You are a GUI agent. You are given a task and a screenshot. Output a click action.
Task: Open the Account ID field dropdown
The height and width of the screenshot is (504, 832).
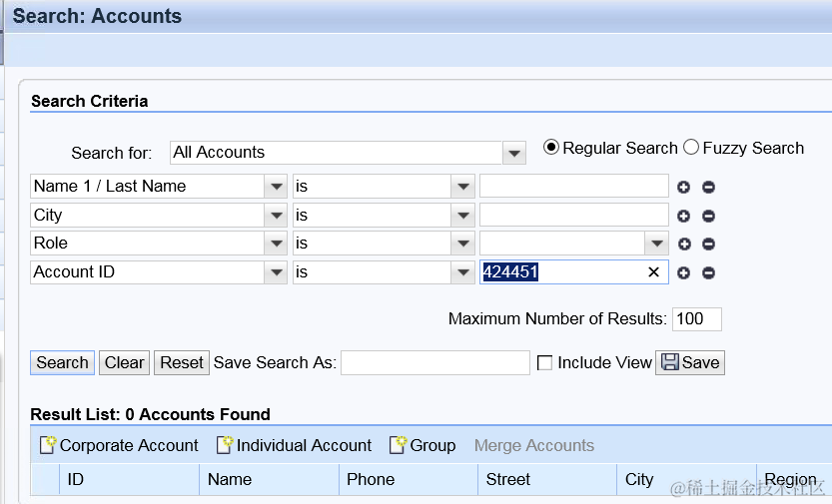click(276, 272)
